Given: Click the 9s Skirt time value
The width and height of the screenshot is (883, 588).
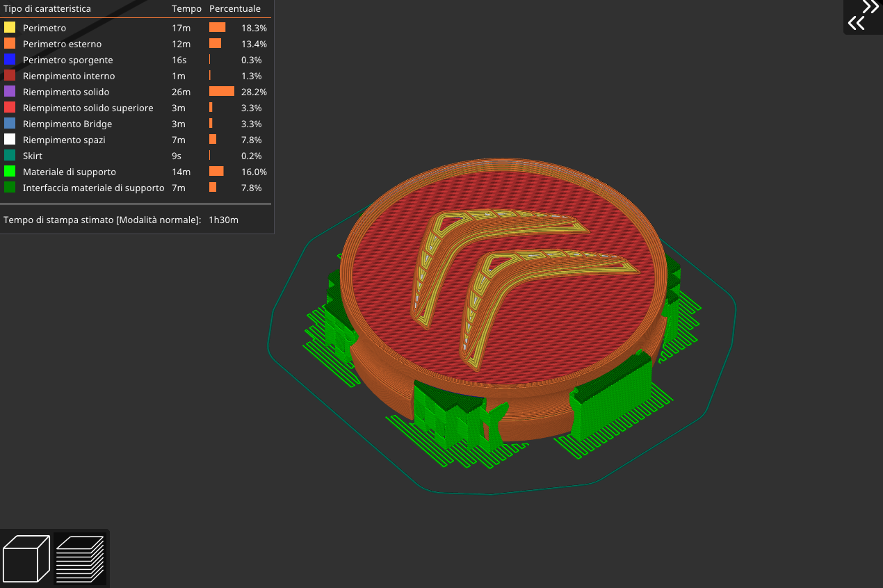Looking at the screenshot, I should (x=177, y=156).
